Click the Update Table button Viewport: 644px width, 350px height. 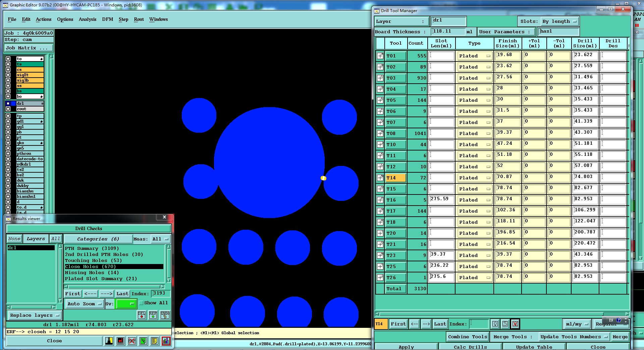click(534, 347)
